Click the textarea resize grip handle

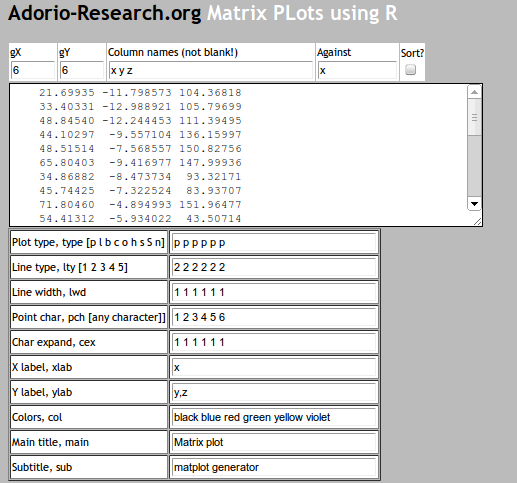[477, 221]
